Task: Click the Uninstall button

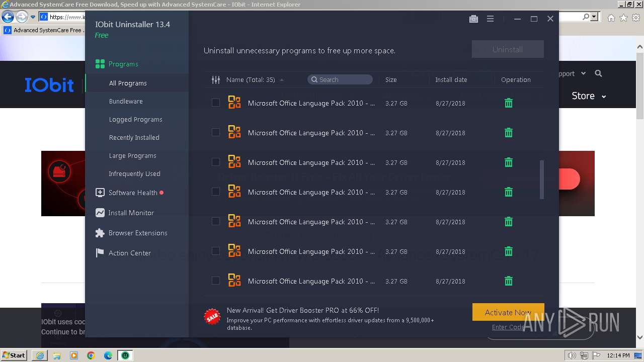Action: pos(508,49)
